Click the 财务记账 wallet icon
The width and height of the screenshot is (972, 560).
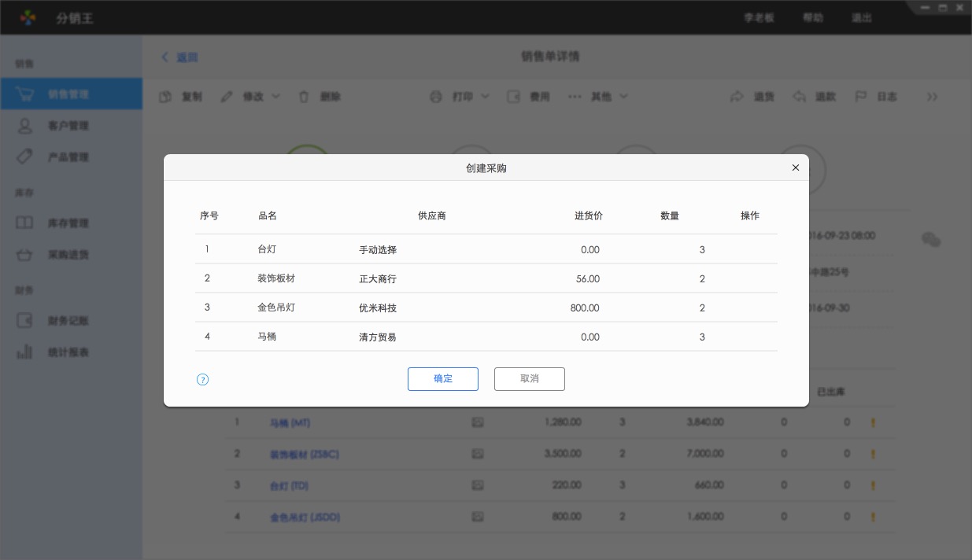point(25,320)
